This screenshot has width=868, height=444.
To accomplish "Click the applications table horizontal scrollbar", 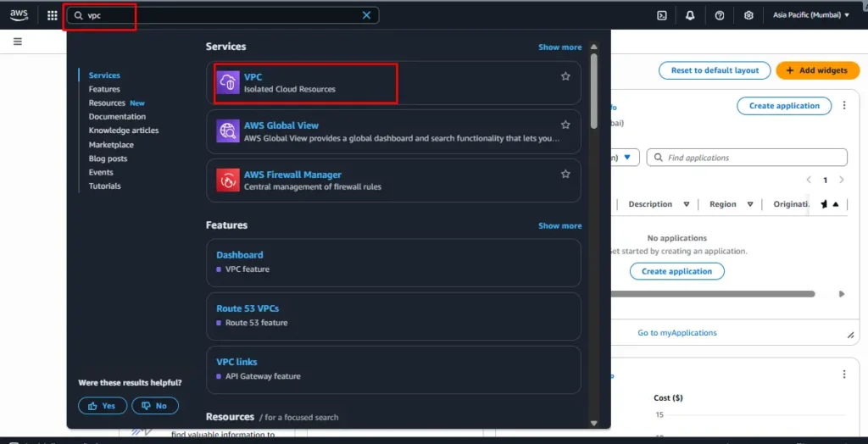I will (x=711, y=294).
